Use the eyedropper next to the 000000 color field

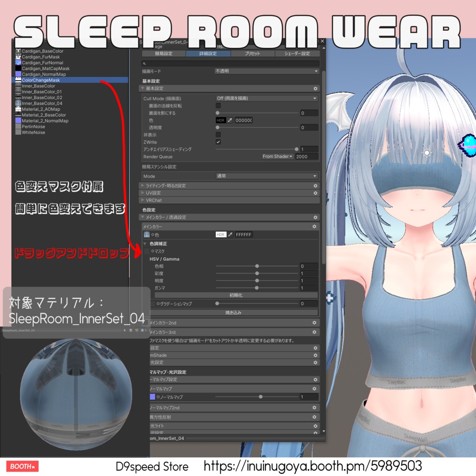pyautogui.click(x=230, y=120)
